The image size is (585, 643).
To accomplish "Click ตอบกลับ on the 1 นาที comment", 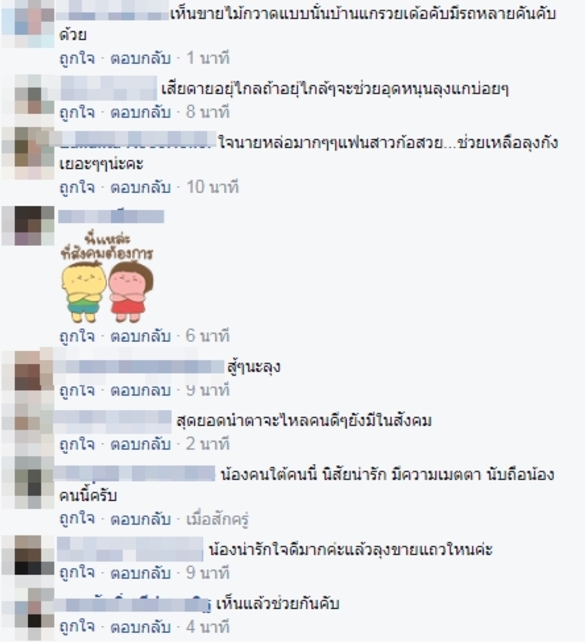I will point(141,58).
